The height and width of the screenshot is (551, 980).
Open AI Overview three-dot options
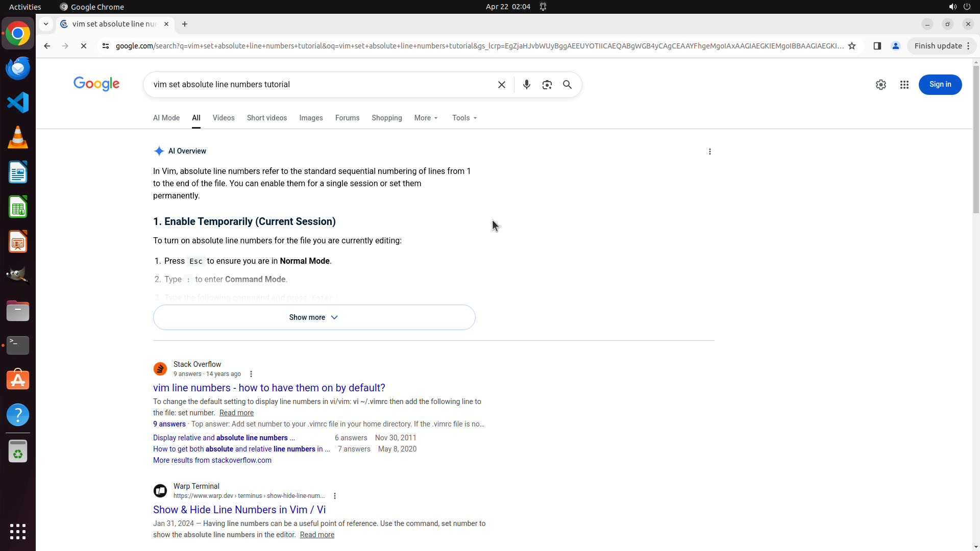tap(709, 152)
